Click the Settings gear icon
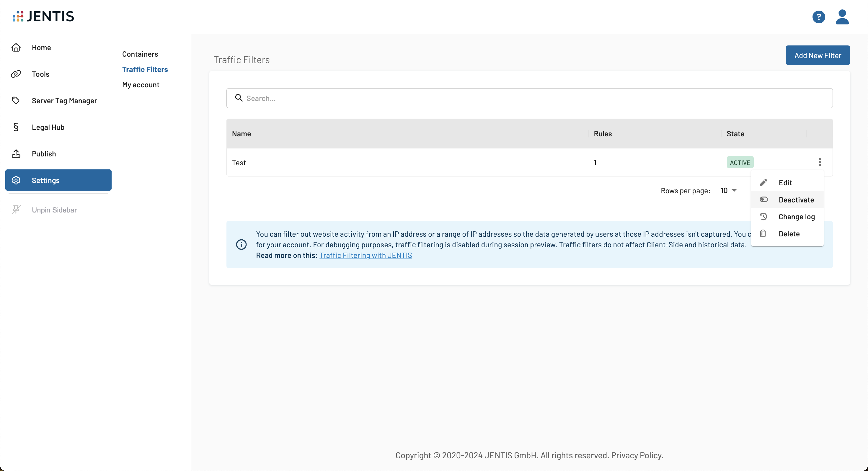The height and width of the screenshot is (471, 868). pyautogui.click(x=16, y=180)
